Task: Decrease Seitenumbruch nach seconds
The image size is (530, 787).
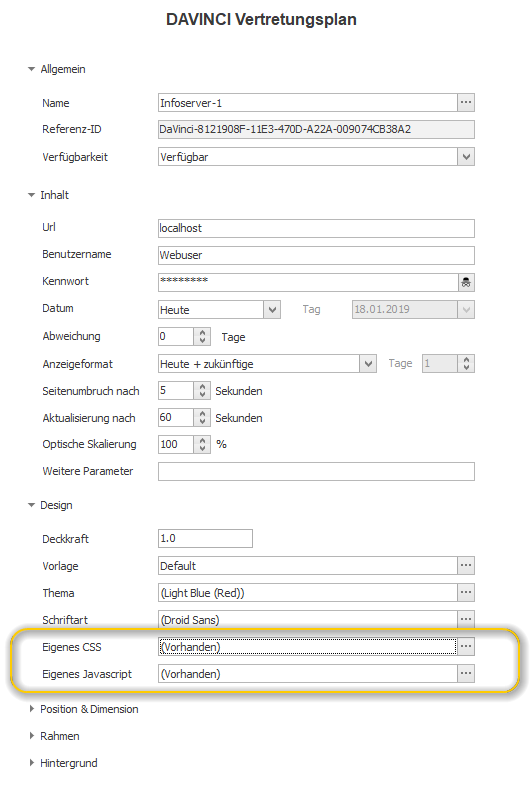Action: point(202,395)
